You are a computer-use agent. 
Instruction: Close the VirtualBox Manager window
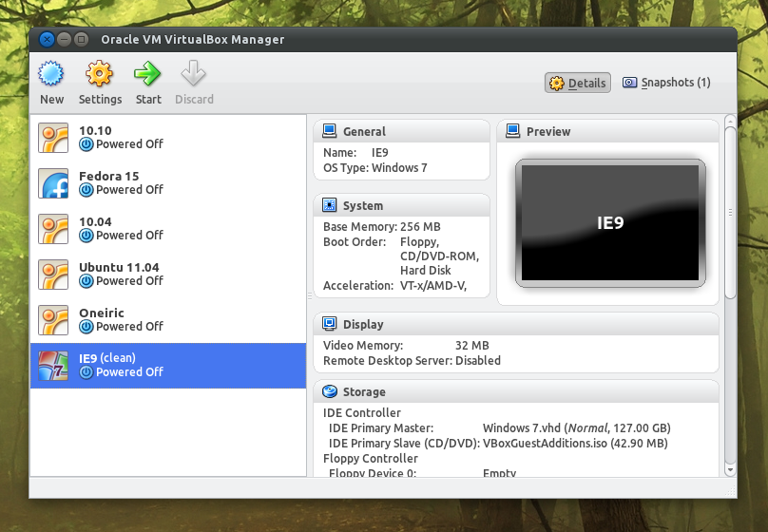47,39
